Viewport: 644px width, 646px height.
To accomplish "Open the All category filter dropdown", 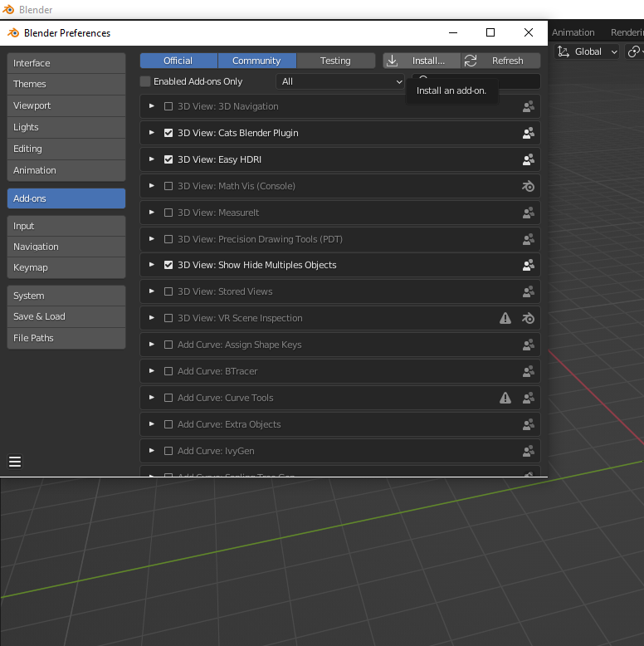I will tap(340, 81).
